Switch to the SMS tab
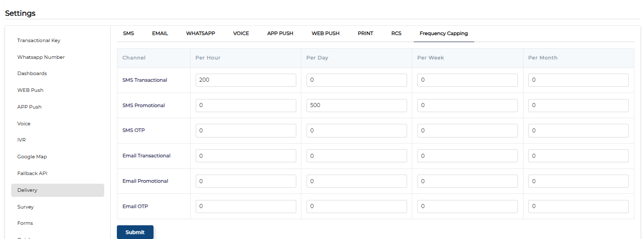644x239 pixels. pyautogui.click(x=128, y=33)
